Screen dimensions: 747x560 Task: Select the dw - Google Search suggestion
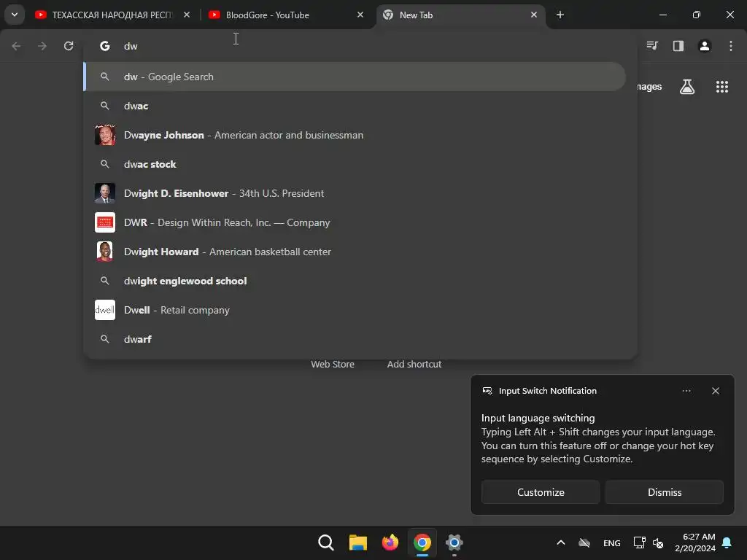pyautogui.click(x=355, y=77)
